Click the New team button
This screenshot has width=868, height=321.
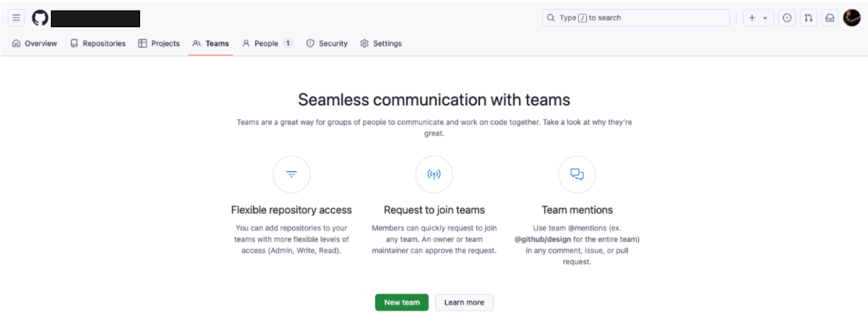coord(402,302)
